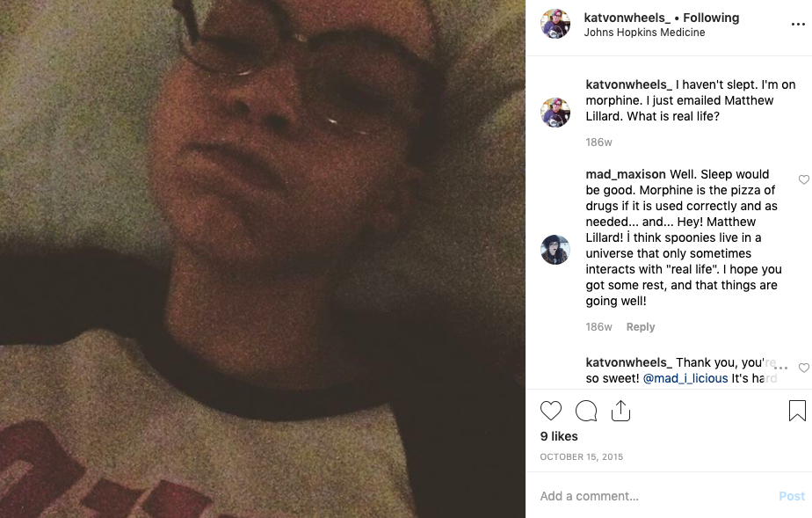Open the Johns Hopkins Medicine location
This screenshot has width=812, height=518.
644,33
